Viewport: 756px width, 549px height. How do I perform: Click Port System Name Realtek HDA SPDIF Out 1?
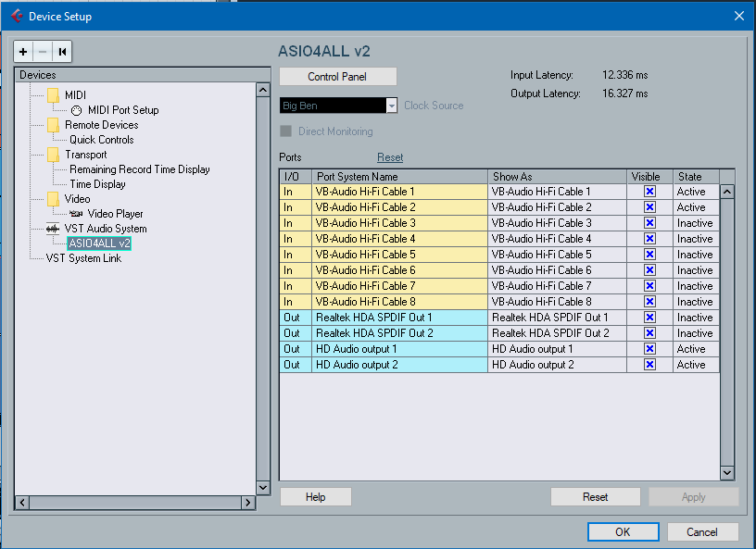point(399,318)
